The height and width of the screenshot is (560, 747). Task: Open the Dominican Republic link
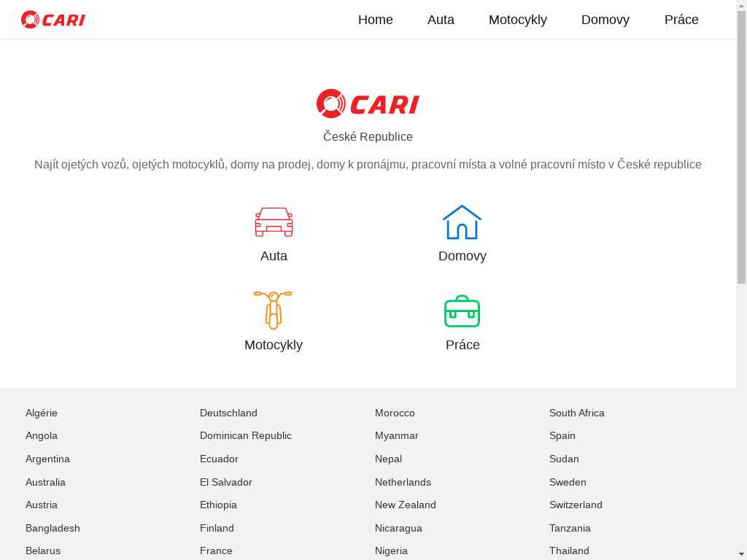(246, 436)
